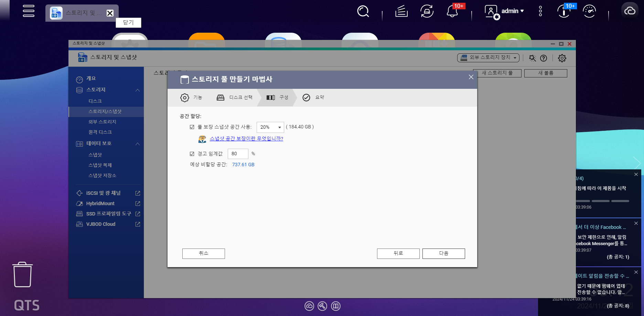
Task: Click the 구성 wizard step
Action: [x=277, y=98]
